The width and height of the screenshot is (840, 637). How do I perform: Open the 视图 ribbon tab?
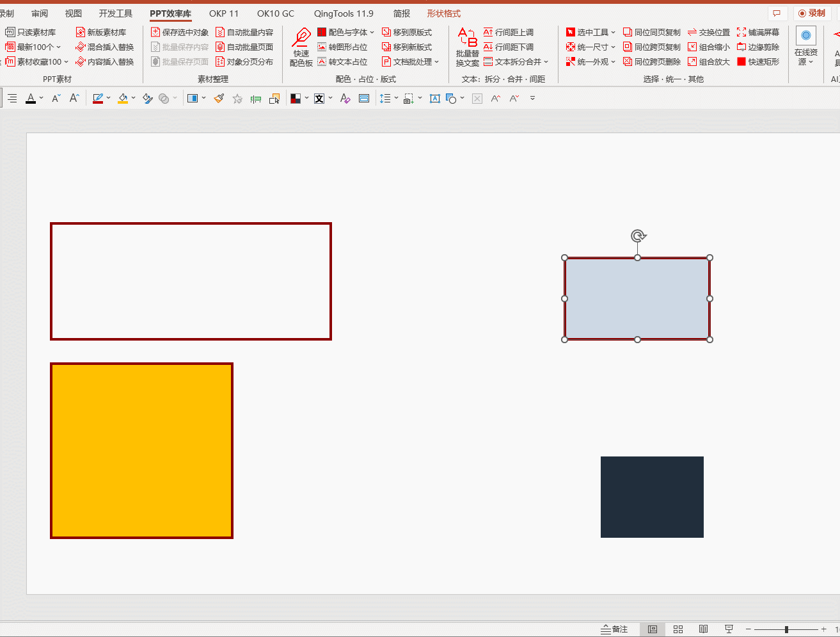point(74,13)
